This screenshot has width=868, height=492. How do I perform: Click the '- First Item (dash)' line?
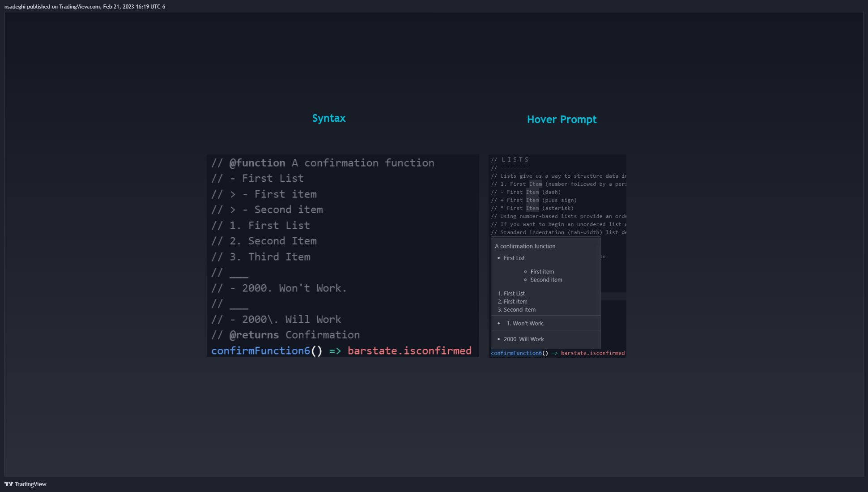coord(526,192)
